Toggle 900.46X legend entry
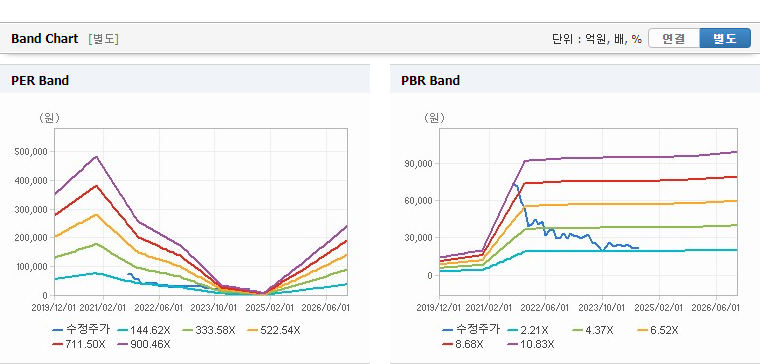 [143, 344]
